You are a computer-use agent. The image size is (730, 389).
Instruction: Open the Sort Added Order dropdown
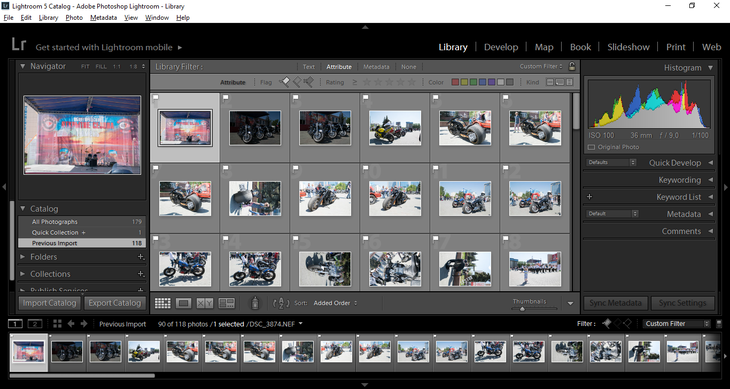coord(335,303)
